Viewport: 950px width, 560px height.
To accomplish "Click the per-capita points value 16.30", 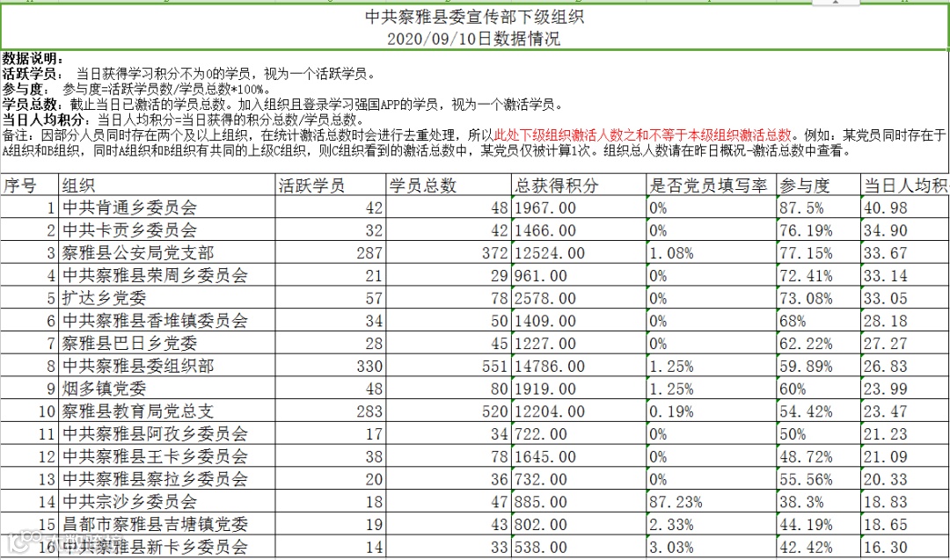I will coord(905,547).
